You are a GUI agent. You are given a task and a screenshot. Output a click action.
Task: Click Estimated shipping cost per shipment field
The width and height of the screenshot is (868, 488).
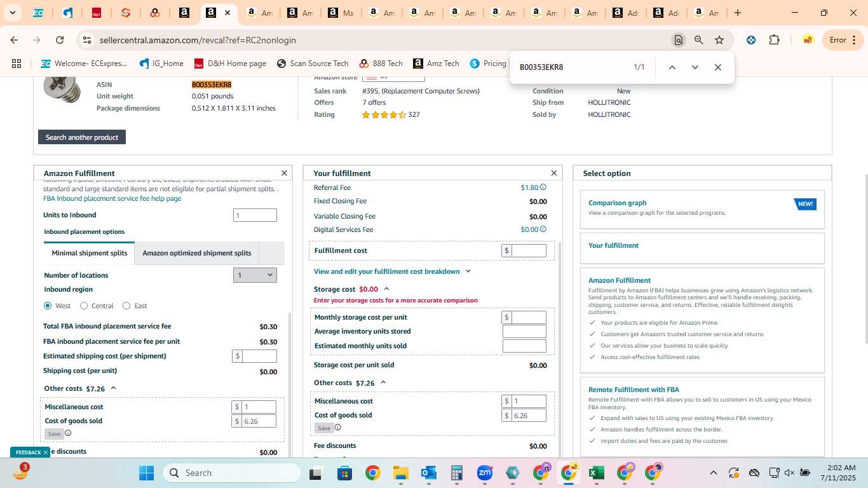[259, 356]
